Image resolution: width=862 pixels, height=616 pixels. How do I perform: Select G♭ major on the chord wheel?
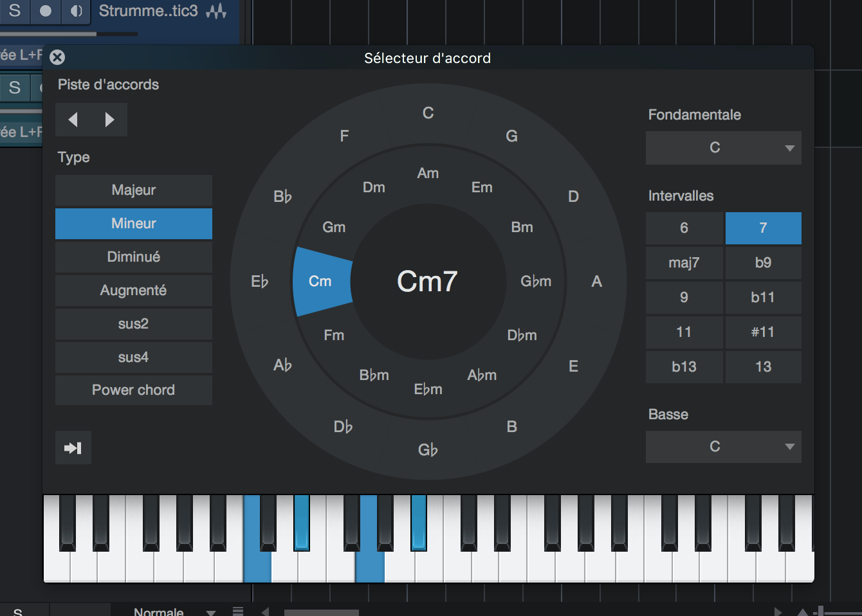tap(428, 449)
